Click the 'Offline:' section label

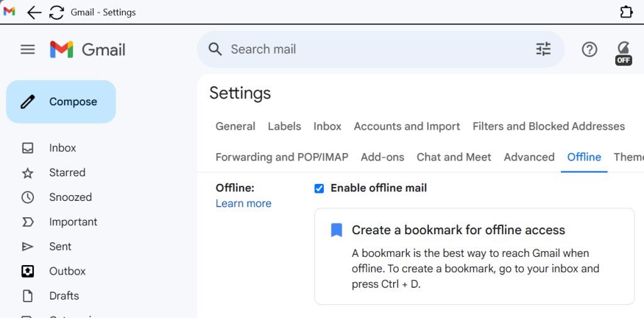pyautogui.click(x=235, y=188)
